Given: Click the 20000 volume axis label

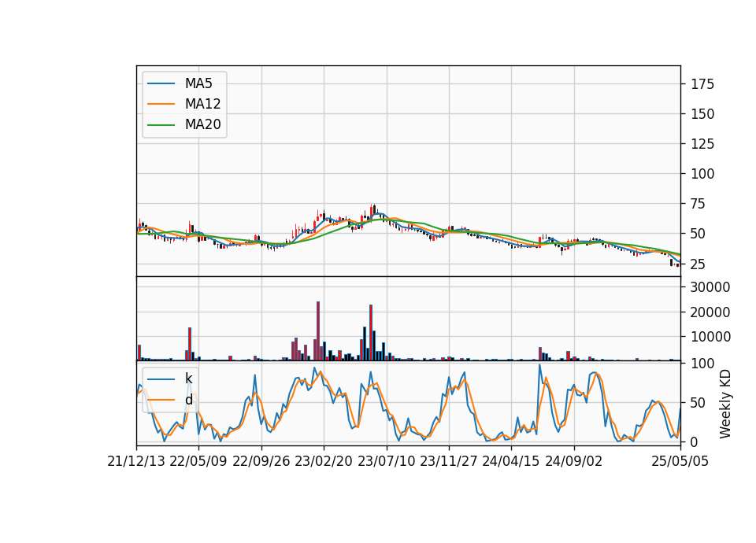Looking at the screenshot, I should coord(710,312).
